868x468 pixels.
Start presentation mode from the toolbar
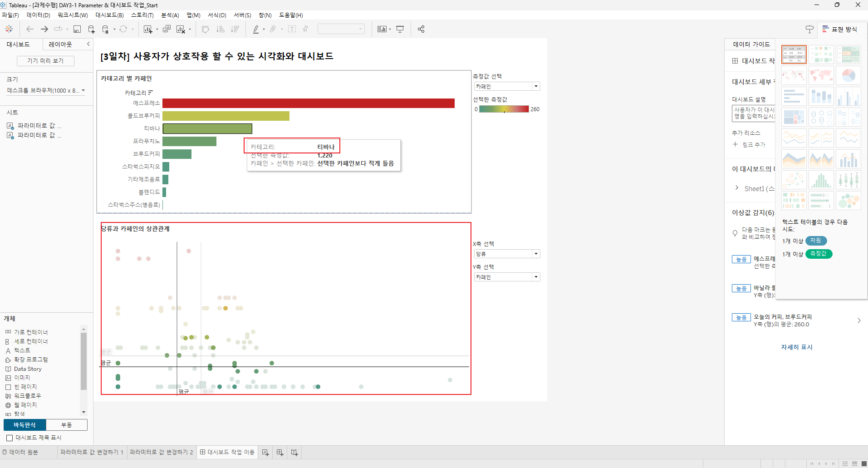(x=400, y=29)
